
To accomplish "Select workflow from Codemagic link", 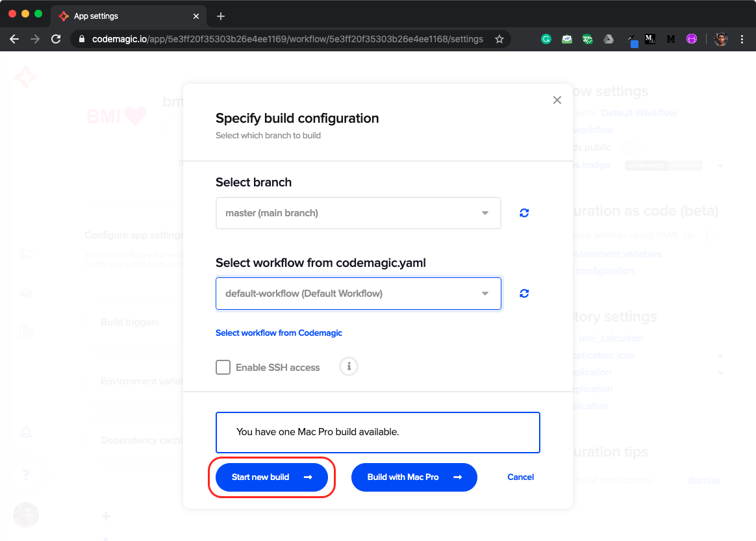I will pyautogui.click(x=279, y=333).
